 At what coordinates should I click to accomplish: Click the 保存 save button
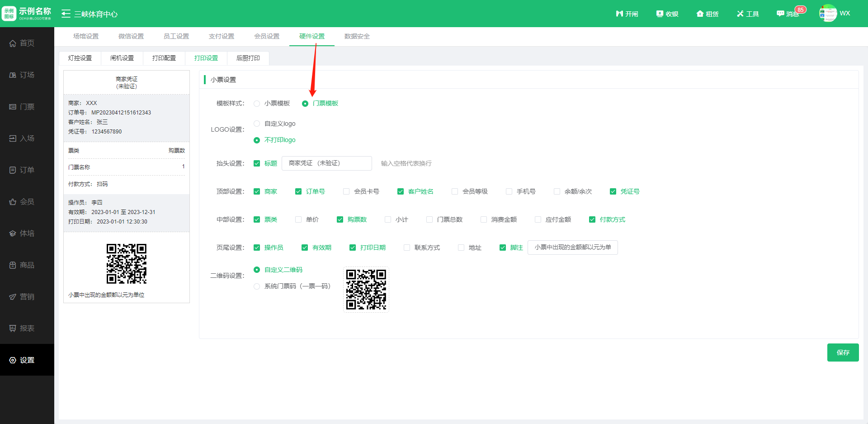pyautogui.click(x=843, y=353)
